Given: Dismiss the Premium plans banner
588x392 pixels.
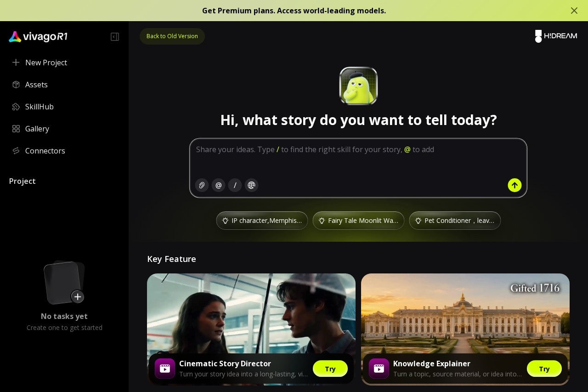Looking at the screenshot, I should pos(574,11).
